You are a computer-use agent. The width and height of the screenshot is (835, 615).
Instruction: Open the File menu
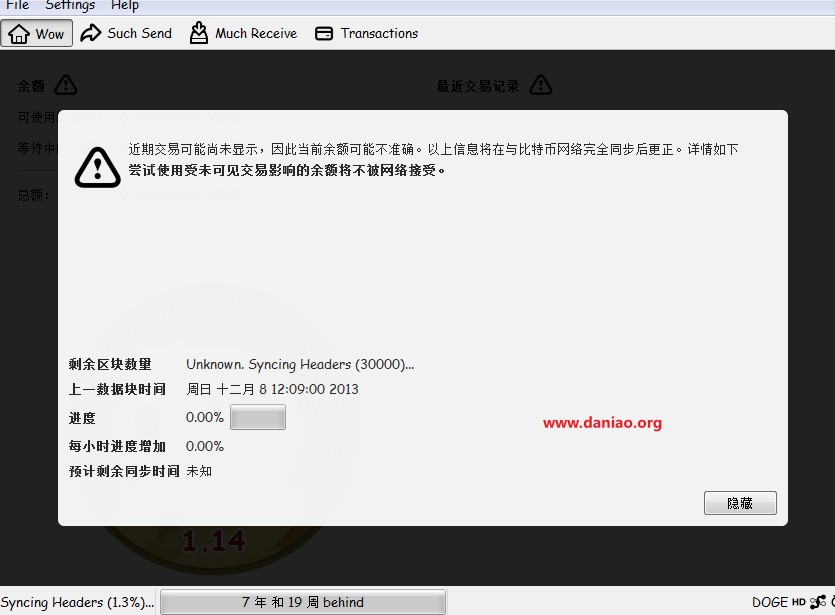pos(17,6)
